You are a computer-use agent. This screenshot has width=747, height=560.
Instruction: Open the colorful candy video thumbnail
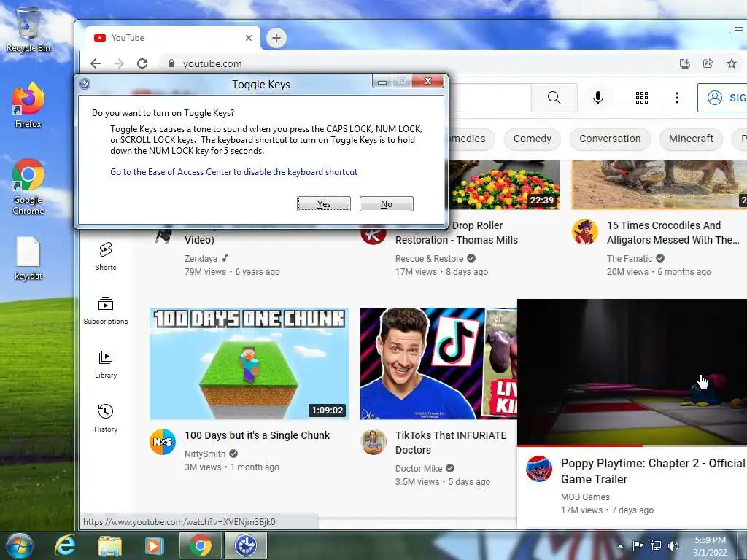point(504,184)
